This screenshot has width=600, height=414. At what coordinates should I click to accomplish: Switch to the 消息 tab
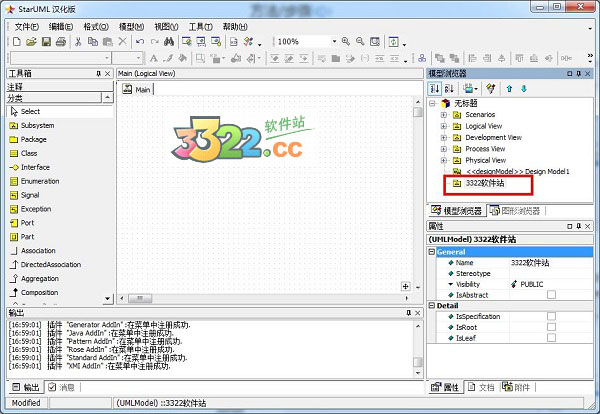[62, 387]
